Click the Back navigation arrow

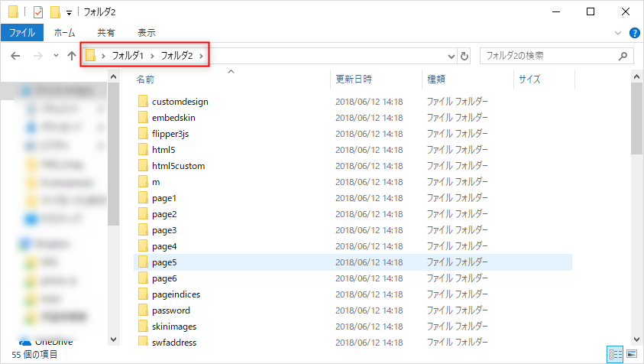pyautogui.click(x=15, y=56)
